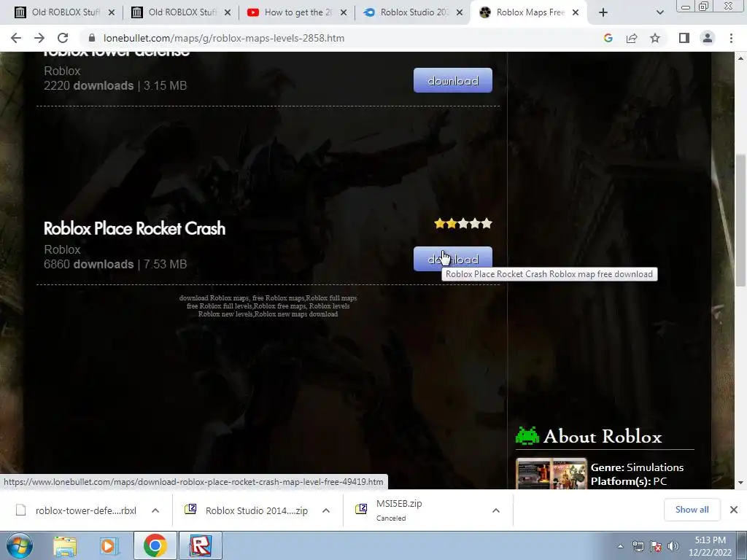Viewport: 747px width, 560px height.
Task: Click the 'About Roblox' heading
Action: [x=603, y=436]
